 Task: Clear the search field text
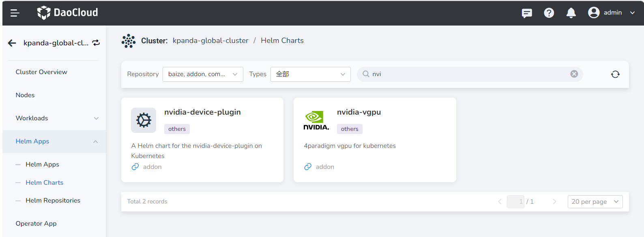(574, 74)
